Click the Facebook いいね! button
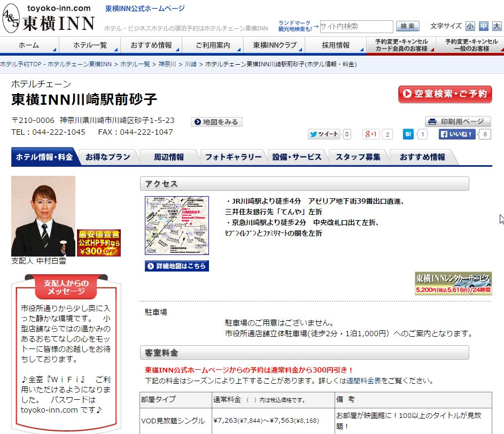This screenshot has height=434, width=504. point(457,134)
